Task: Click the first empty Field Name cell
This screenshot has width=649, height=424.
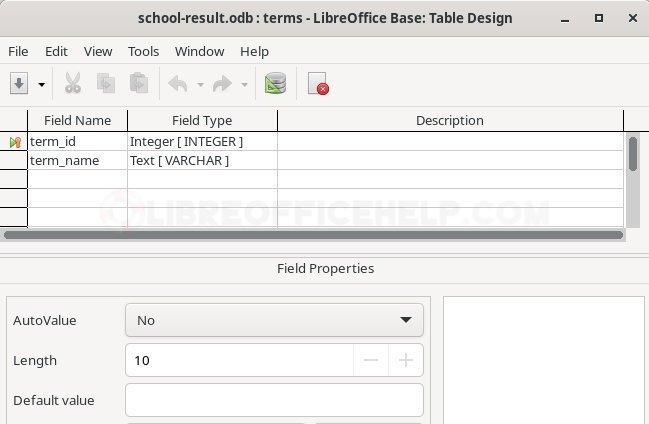Action: click(77, 179)
